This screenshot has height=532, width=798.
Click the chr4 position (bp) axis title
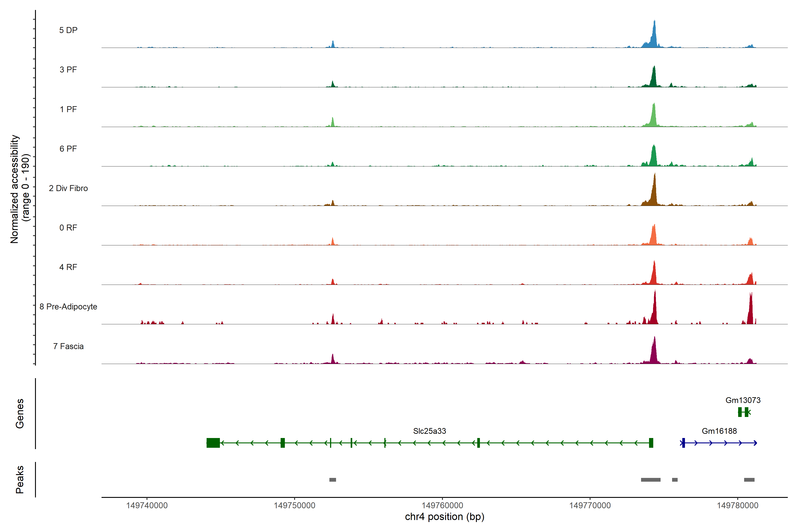pyautogui.click(x=444, y=517)
